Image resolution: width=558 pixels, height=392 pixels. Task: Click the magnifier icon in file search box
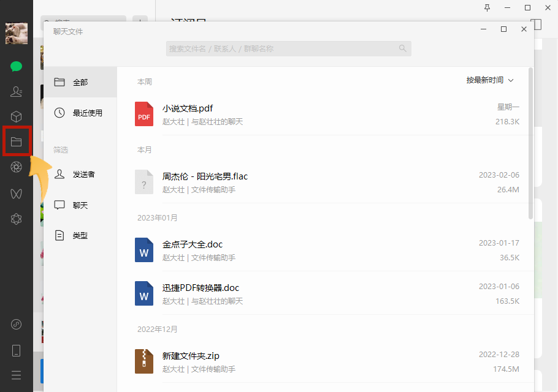point(402,48)
